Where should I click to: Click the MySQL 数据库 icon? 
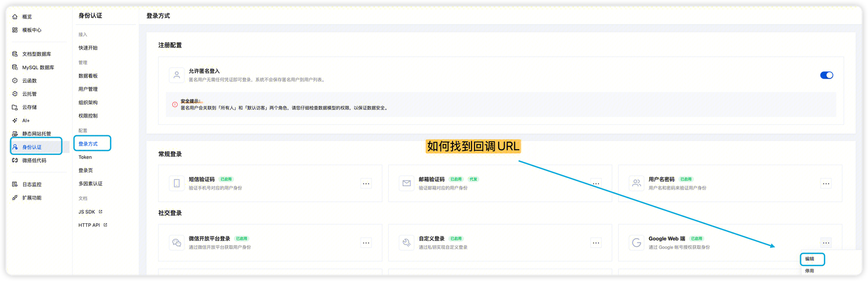pyautogui.click(x=15, y=67)
